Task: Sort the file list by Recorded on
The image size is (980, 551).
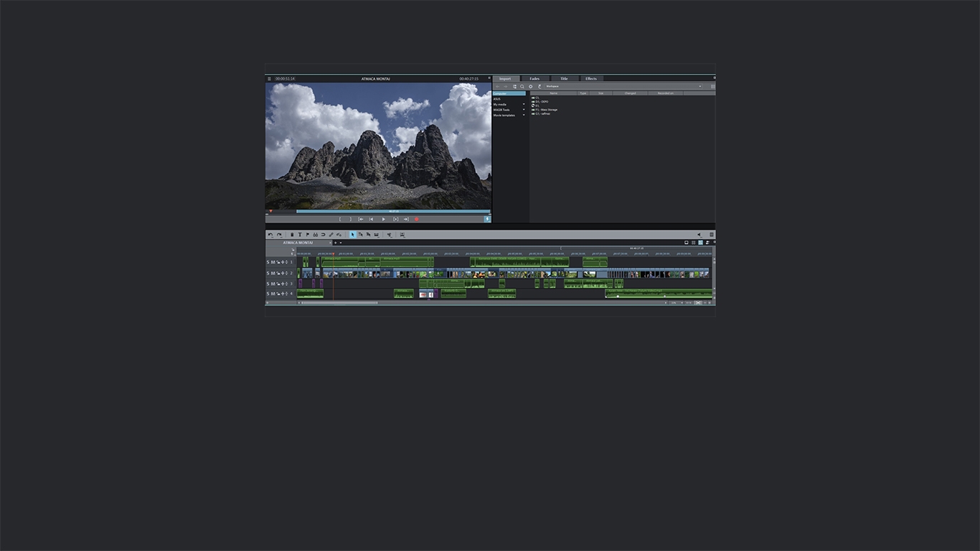Action: click(x=666, y=93)
